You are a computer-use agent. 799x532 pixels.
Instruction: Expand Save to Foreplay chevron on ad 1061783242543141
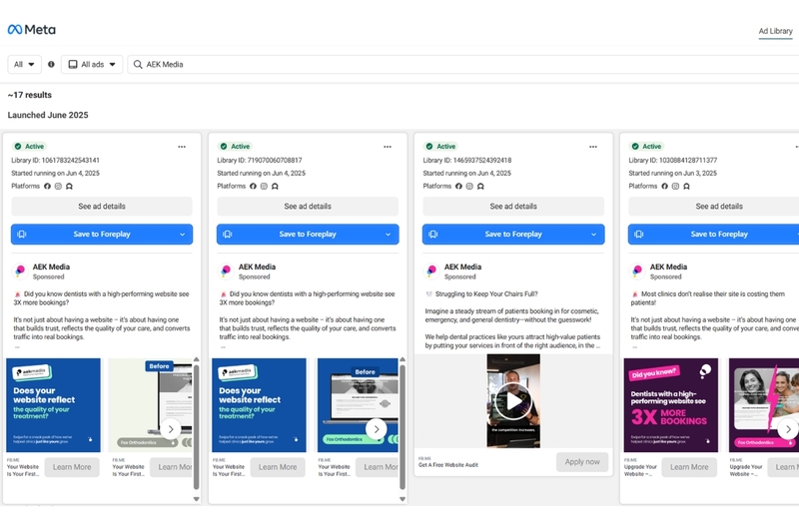pos(183,235)
